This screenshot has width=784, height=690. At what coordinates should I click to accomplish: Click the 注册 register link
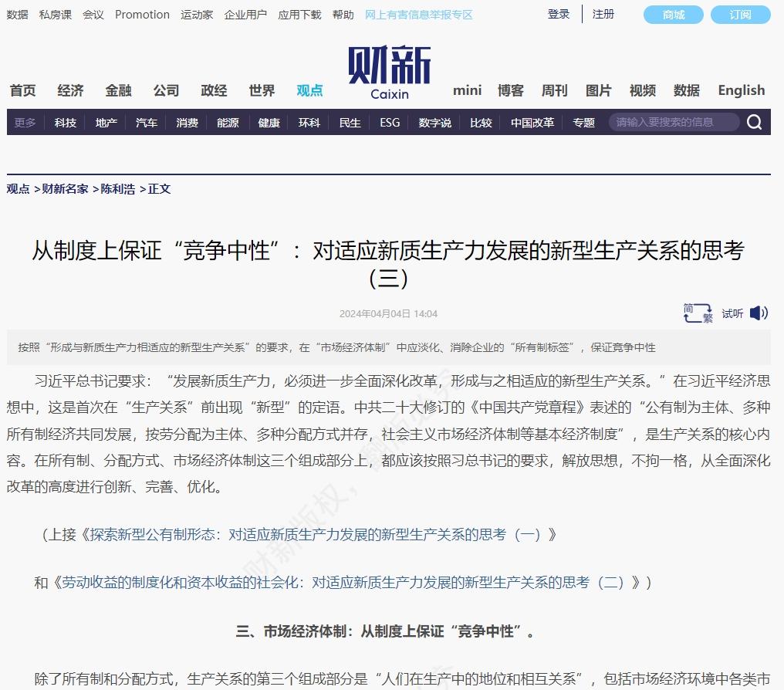[603, 15]
